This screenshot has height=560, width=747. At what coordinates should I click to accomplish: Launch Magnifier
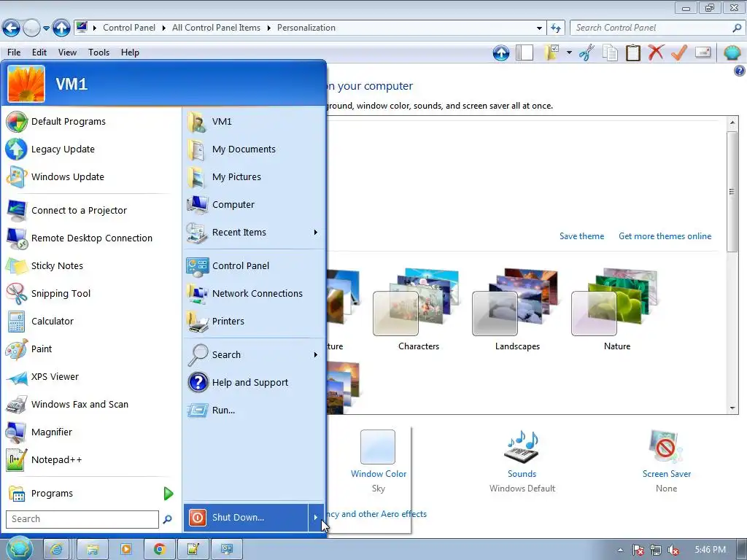click(90, 432)
